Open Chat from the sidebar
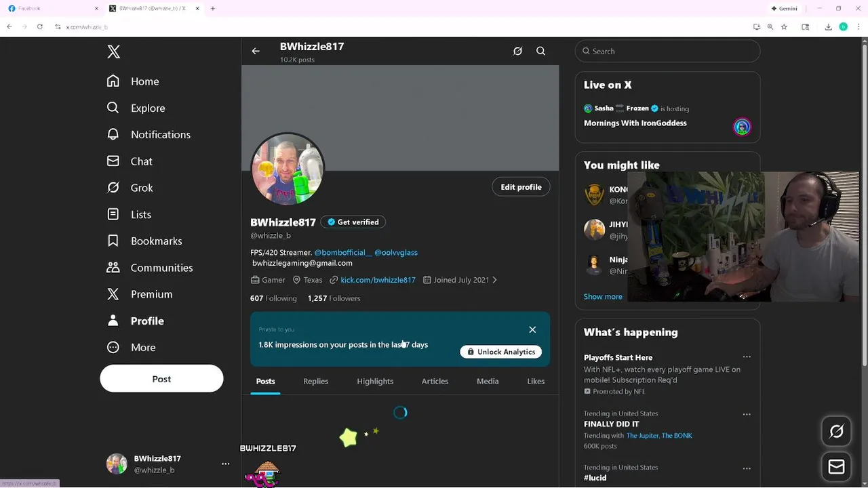The height and width of the screenshot is (488, 868). point(130,161)
